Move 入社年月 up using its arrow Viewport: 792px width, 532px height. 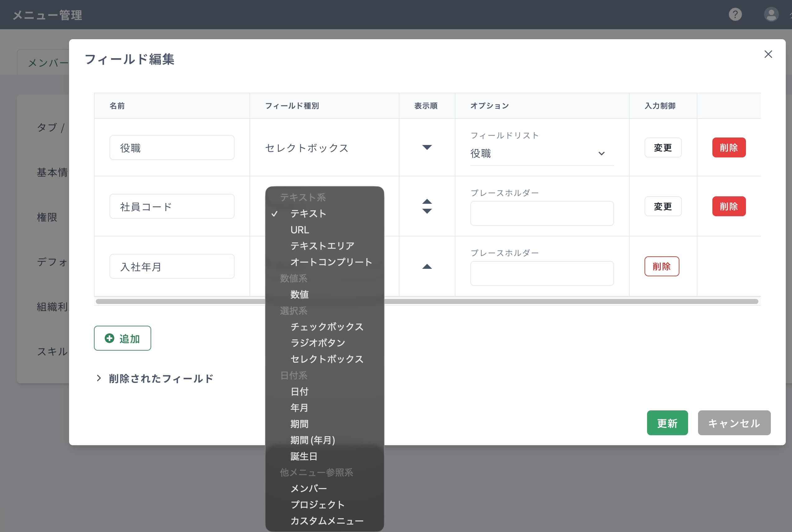tap(427, 266)
